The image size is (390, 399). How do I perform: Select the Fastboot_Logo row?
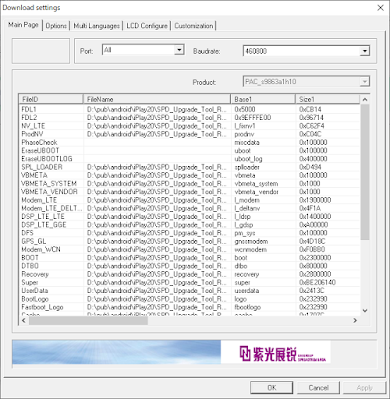(x=189, y=307)
